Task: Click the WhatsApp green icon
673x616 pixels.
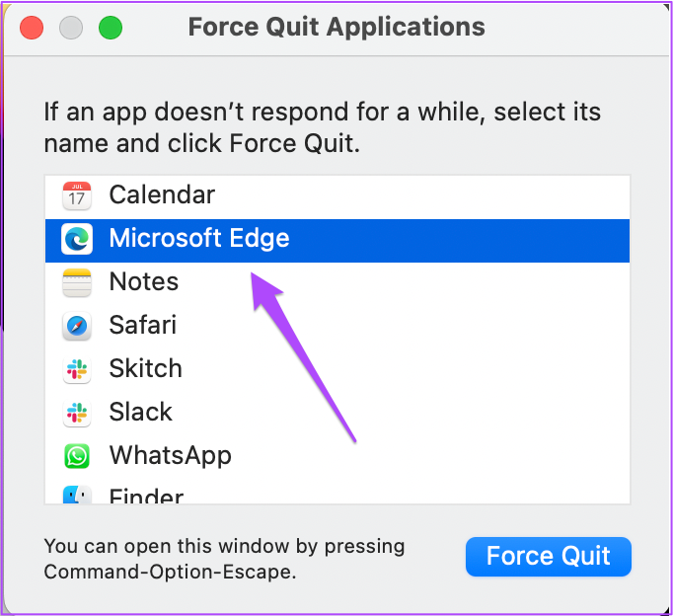Action: pyautogui.click(x=77, y=456)
